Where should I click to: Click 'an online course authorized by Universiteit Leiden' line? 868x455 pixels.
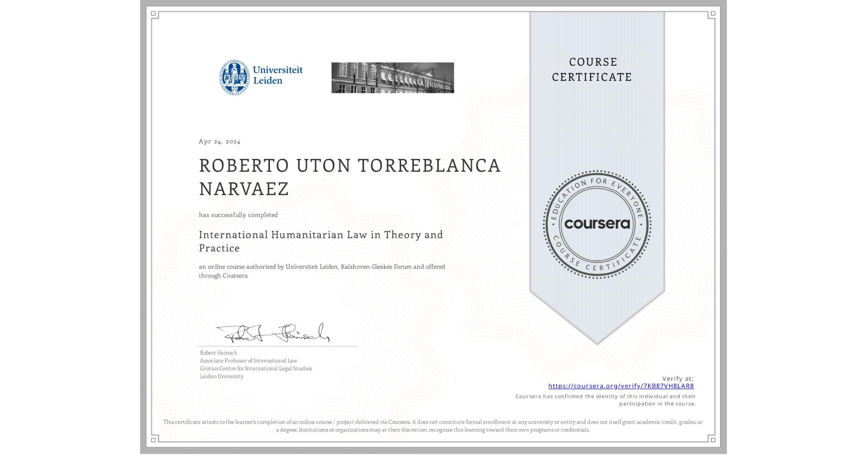click(x=322, y=267)
